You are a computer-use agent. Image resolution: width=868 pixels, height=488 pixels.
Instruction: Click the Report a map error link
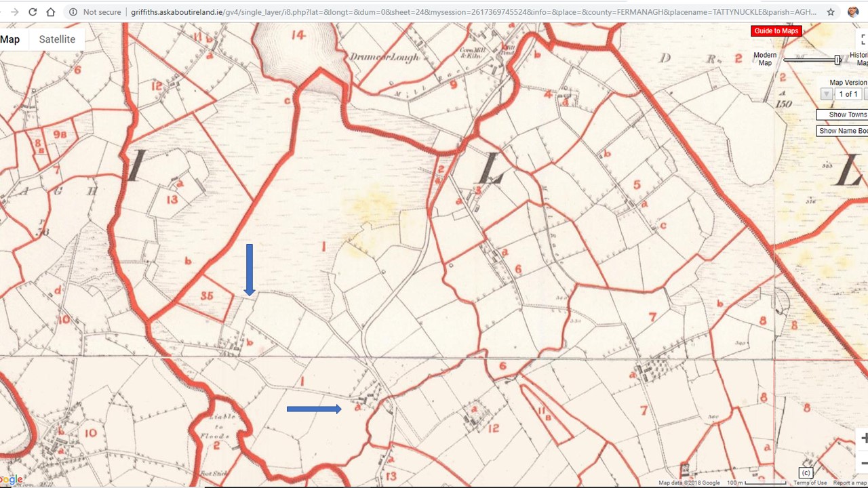tap(849, 483)
